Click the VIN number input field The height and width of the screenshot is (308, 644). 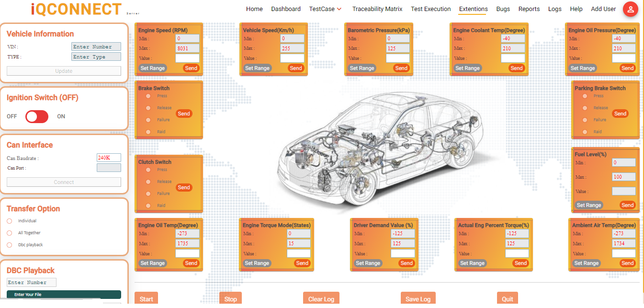point(96,46)
